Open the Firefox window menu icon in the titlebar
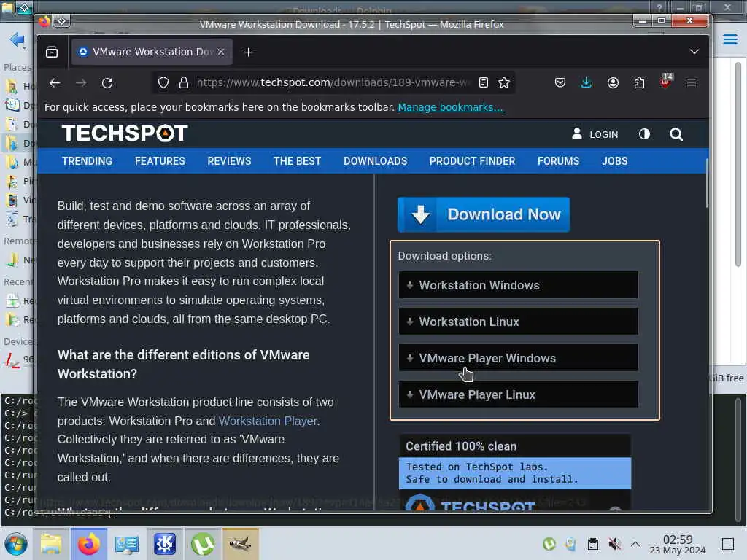Screen dimensions: 747x560 [62, 21]
